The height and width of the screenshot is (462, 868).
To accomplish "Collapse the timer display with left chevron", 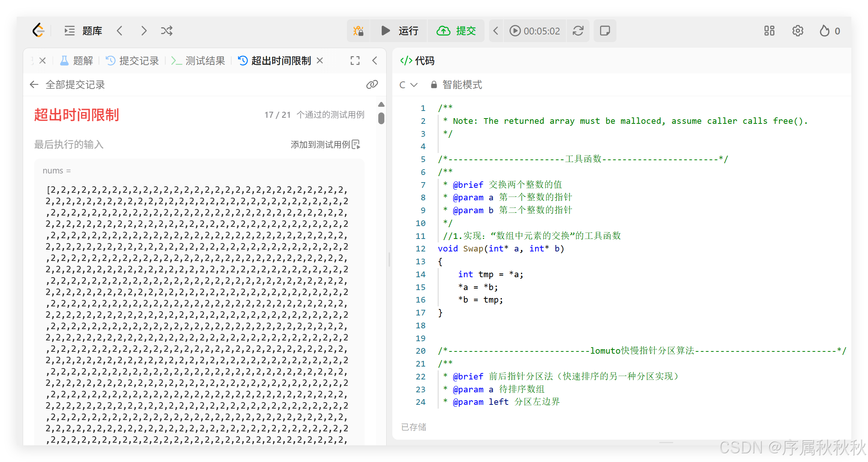I will click(x=496, y=31).
